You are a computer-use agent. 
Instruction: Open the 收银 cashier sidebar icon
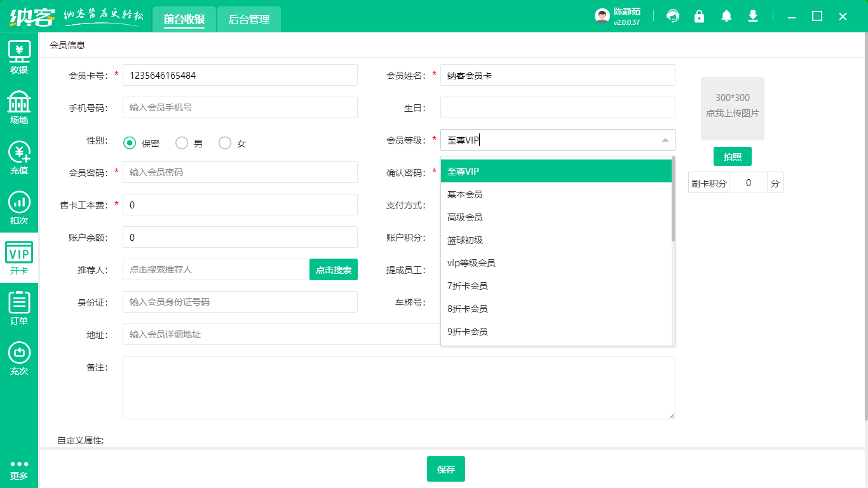coord(19,57)
